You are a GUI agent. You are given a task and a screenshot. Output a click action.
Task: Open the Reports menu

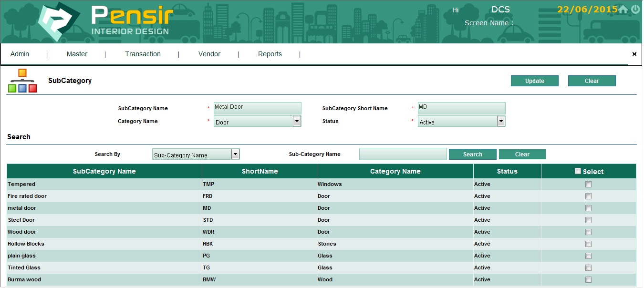270,54
